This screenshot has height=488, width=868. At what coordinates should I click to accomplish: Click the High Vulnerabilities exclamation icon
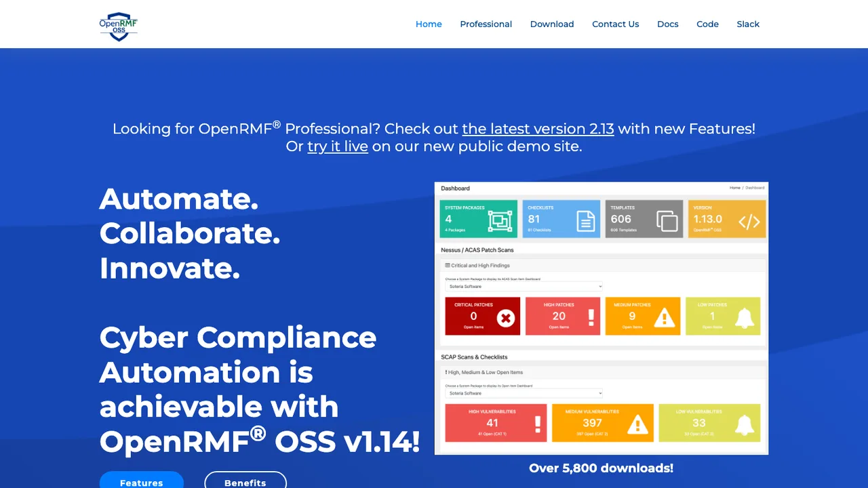pos(538,424)
